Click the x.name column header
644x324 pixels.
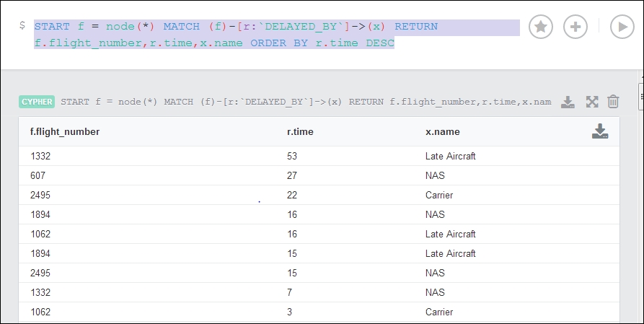[x=442, y=131]
